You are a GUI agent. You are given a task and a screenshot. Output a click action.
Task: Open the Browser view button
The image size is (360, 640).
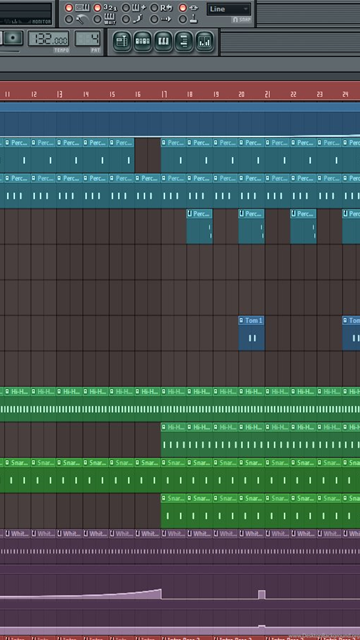[x=184, y=42]
